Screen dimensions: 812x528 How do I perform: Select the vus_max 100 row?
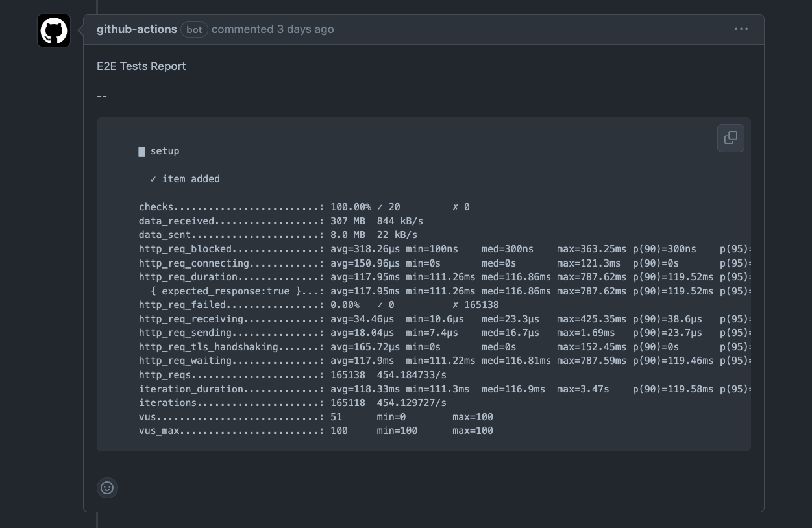click(x=316, y=431)
